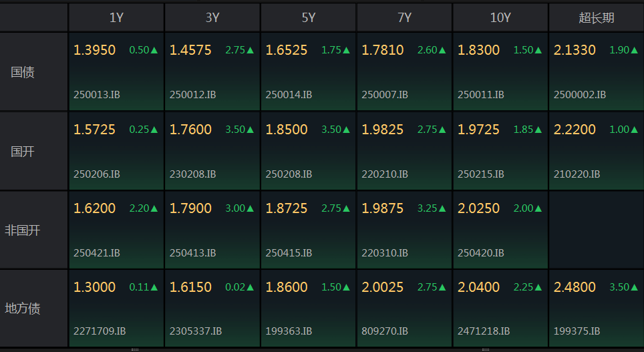Viewport: 644px width, 352px height.
Task: Choose the 地方债 row label
Action: point(23,309)
